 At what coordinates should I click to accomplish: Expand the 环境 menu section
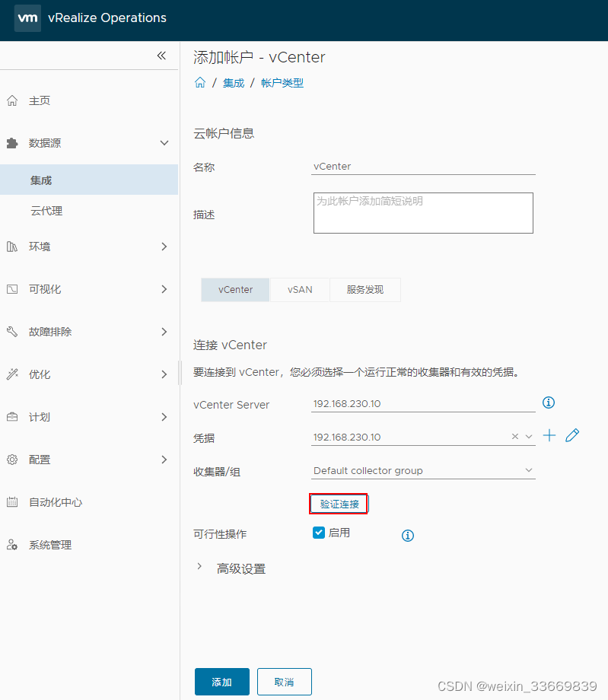[x=164, y=247]
